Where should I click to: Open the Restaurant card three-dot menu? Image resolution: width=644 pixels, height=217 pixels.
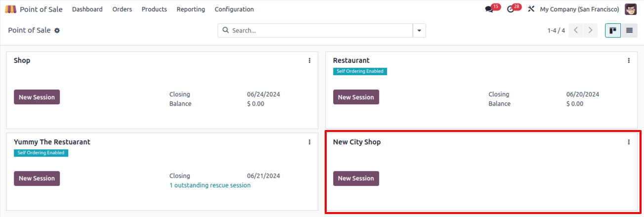(629, 60)
